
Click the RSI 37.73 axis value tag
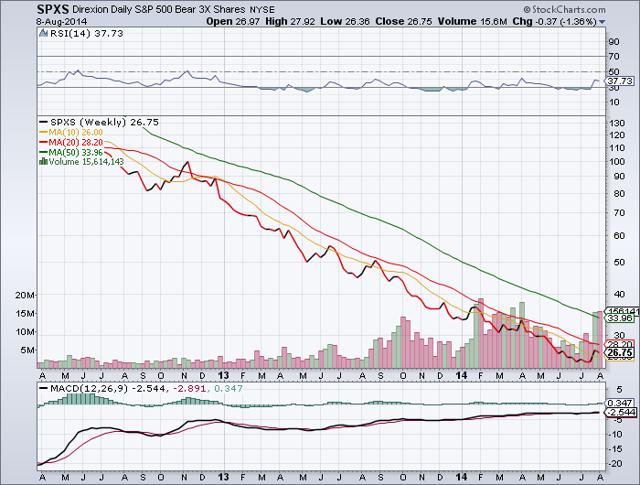pyautogui.click(x=619, y=81)
